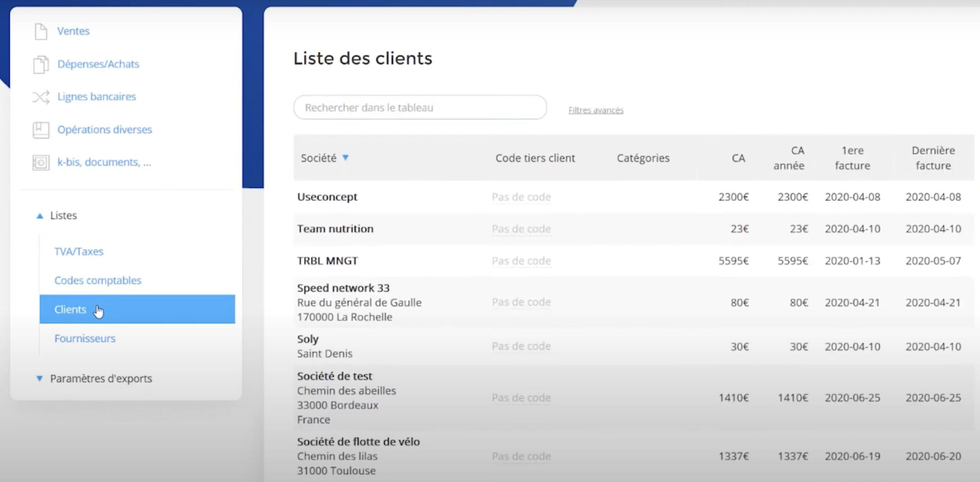
Task: Open the Team nutrition client
Action: click(335, 229)
